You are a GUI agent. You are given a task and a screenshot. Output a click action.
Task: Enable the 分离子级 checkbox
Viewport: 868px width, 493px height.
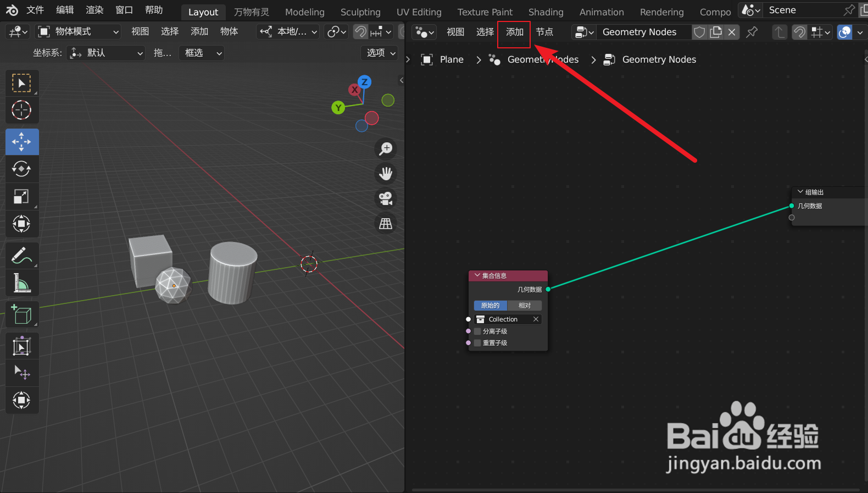(477, 331)
